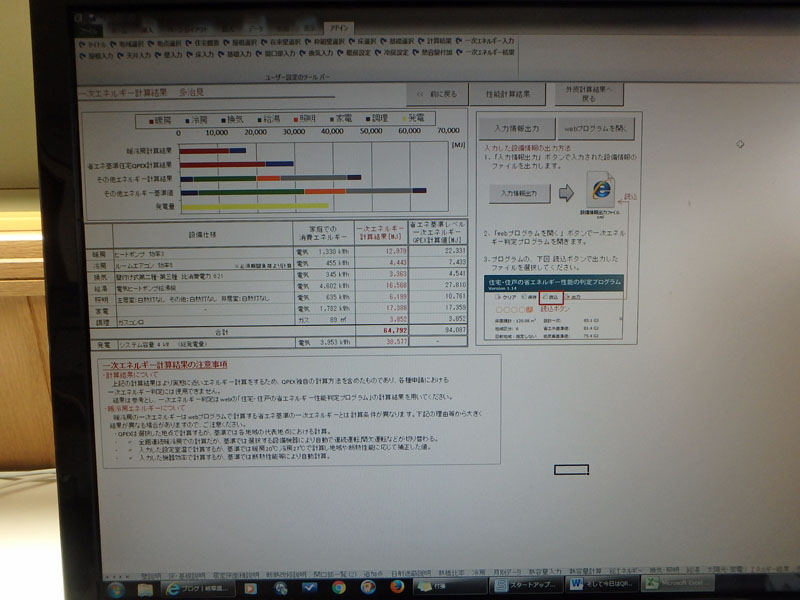Click the 外皮計算結果へ戻る button
This screenshot has width=800, height=600.
click(x=589, y=94)
